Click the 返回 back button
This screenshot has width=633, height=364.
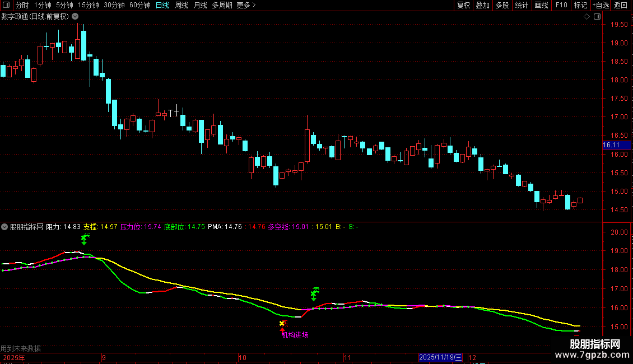(621, 5)
